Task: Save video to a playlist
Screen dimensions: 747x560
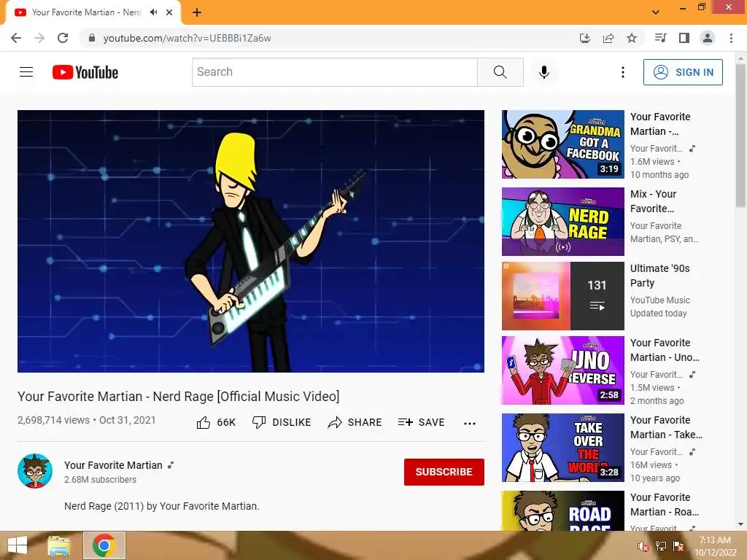Action: [422, 422]
